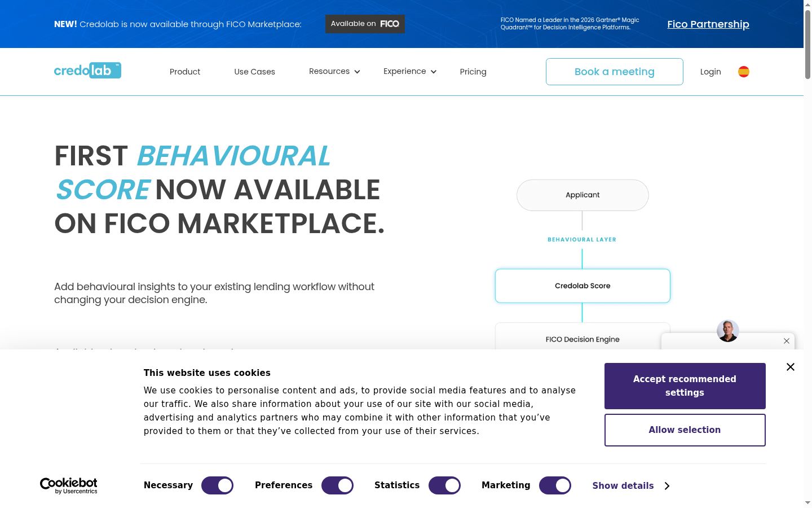The image size is (812, 508).
Task: Expand the Experience dropdown menu
Action: [x=410, y=71]
